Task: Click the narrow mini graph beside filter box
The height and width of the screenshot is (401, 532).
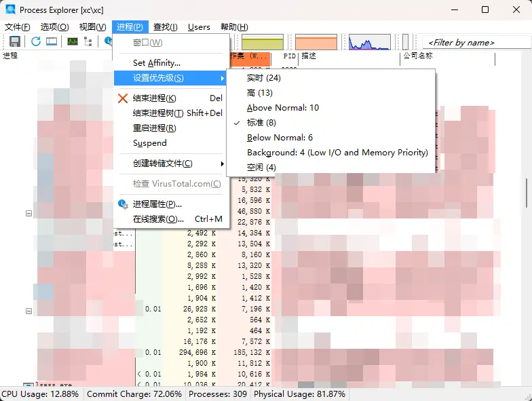Action: (406, 42)
